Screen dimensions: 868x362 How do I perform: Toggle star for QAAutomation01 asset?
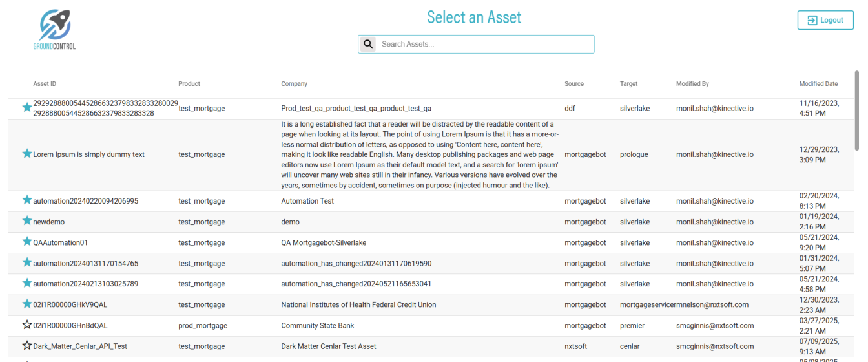pyautogui.click(x=27, y=242)
